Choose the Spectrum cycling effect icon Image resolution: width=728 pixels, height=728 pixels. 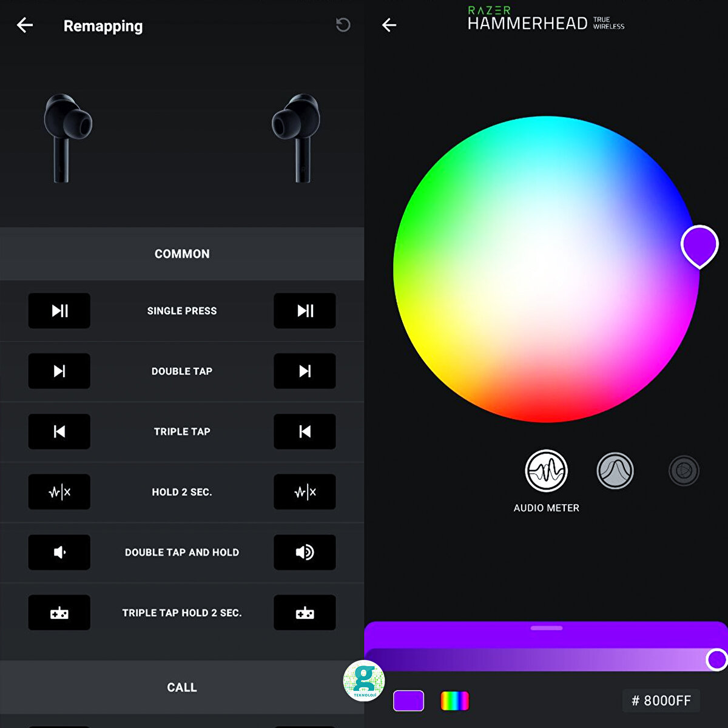click(683, 470)
